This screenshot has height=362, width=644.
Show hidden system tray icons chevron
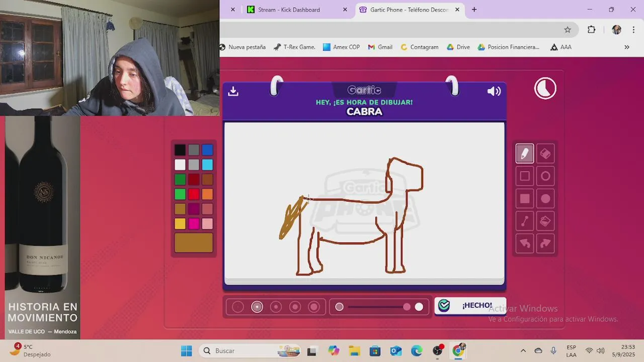523,350
